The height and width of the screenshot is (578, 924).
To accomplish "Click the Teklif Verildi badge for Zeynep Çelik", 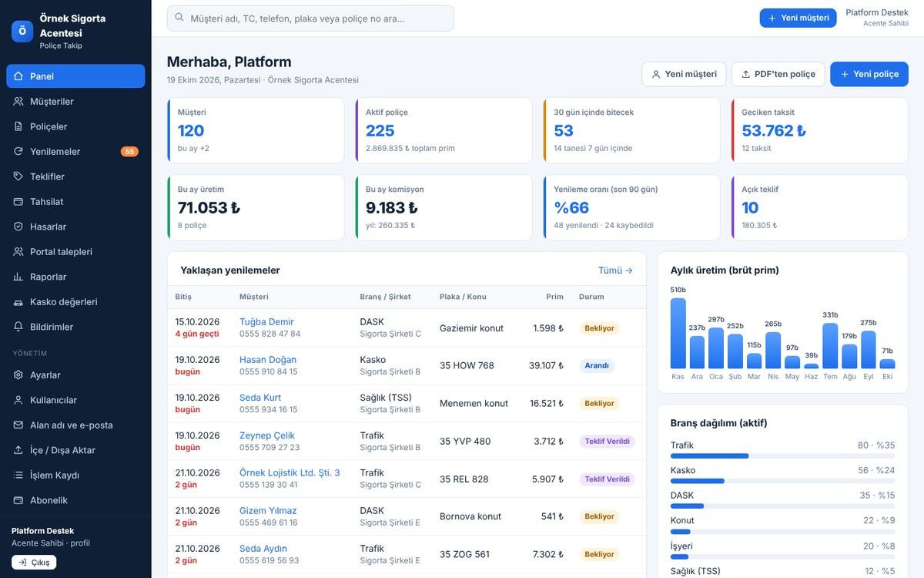I will 608,442.
